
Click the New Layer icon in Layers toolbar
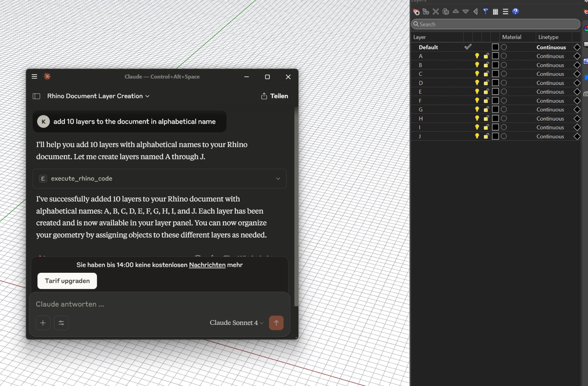[x=416, y=12]
